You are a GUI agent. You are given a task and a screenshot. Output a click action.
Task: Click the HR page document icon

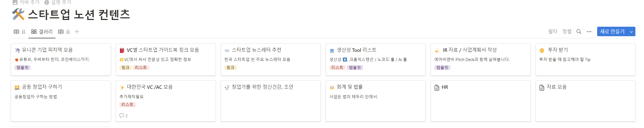(x=437, y=87)
